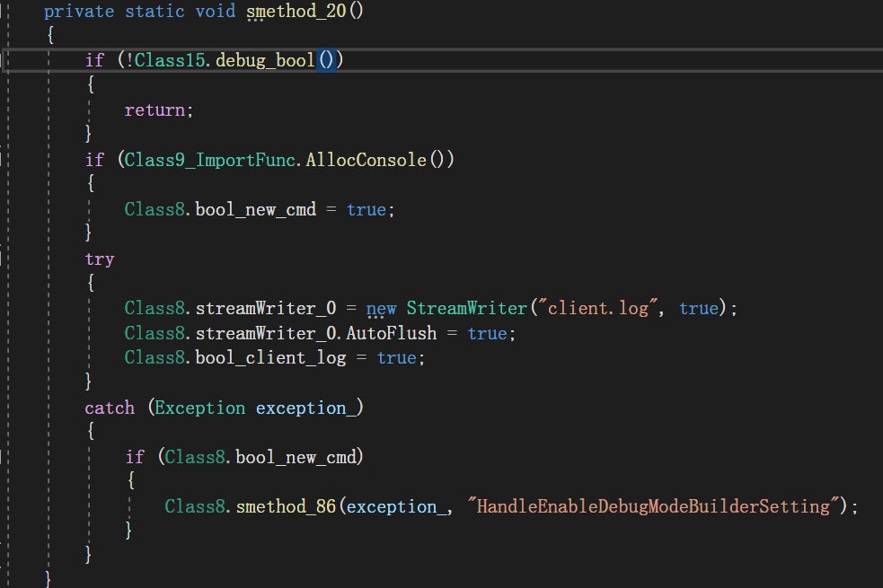Viewport: 883px width, 588px height.
Task: Click 'if' inside the catch block
Action: tap(135, 458)
